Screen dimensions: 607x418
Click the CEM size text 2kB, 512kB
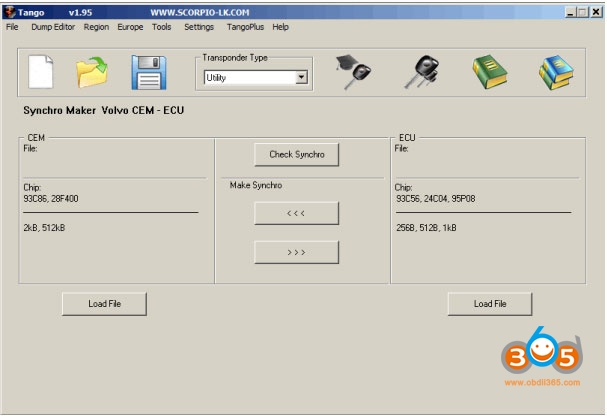(44, 228)
